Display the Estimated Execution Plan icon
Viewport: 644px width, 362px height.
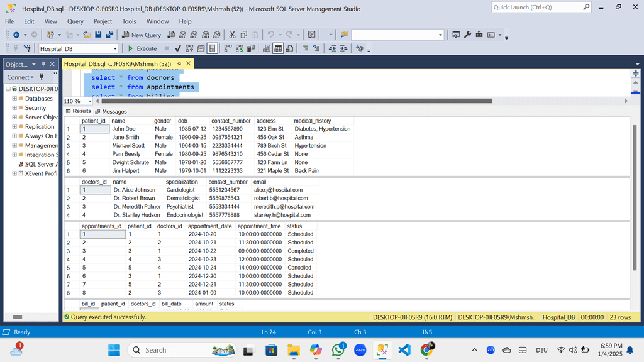pyautogui.click(x=189, y=48)
